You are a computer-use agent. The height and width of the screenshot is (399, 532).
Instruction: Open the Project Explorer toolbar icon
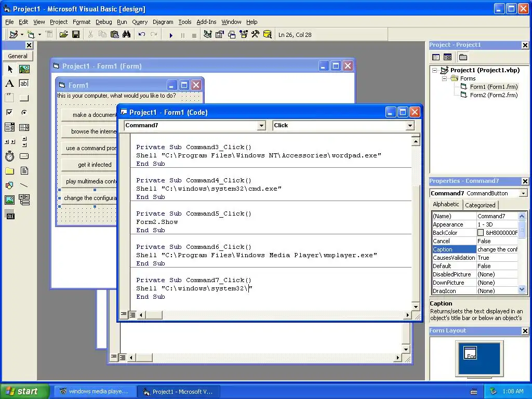click(x=208, y=35)
